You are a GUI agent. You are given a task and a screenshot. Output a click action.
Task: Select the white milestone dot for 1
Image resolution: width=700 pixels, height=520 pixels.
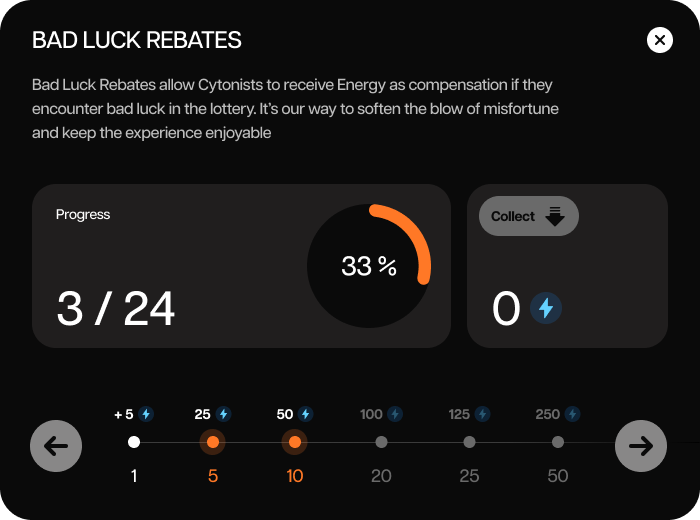click(134, 442)
